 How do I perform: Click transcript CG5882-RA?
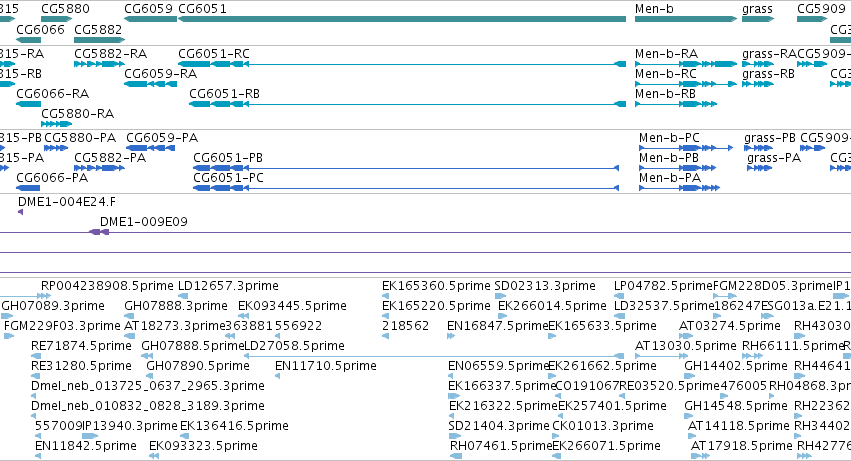[x=111, y=54]
